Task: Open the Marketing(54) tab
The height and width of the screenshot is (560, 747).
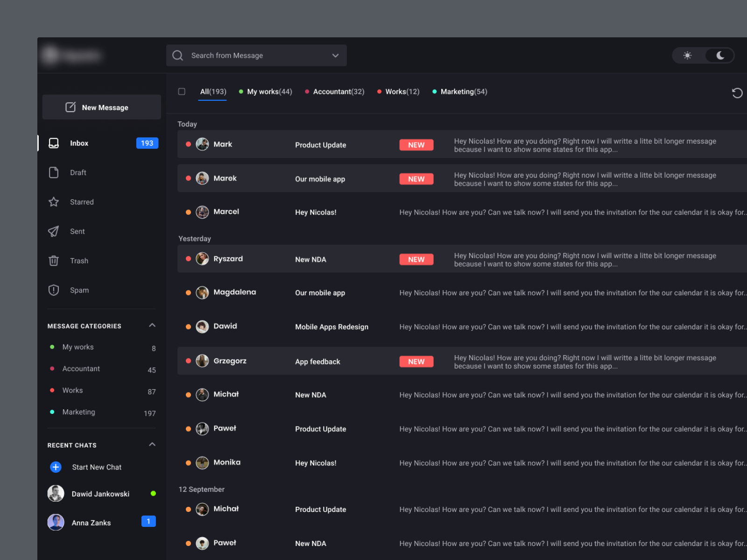Action: coord(464,91)
